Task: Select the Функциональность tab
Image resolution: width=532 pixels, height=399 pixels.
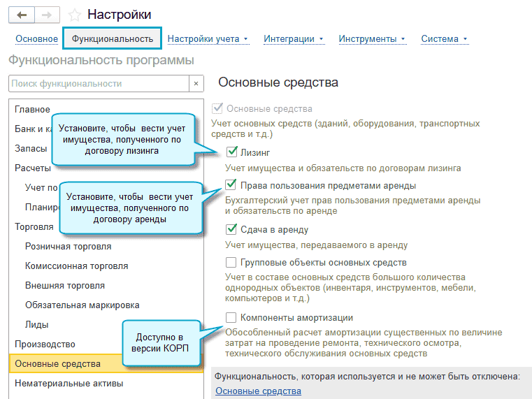Action: [113, 38]
